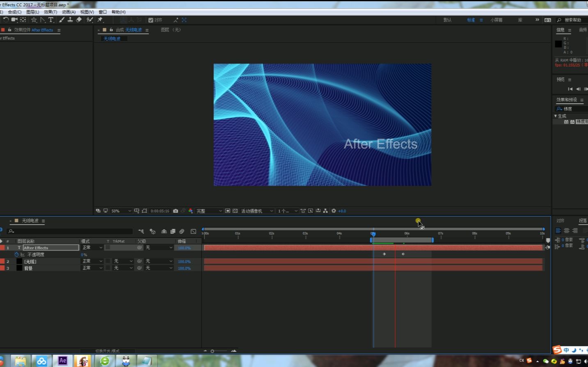Click the 切换开关/模式 button
Screen dimensions: 588x367
tap(107, 351)
